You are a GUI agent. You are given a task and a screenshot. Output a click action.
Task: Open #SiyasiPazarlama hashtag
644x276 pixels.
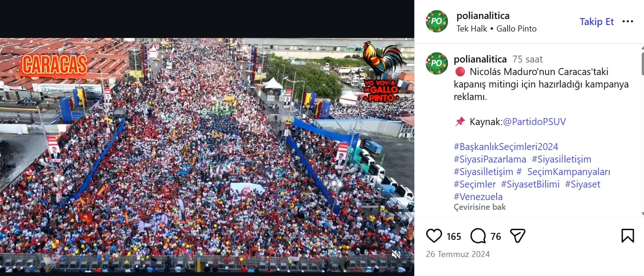(490, 159)
